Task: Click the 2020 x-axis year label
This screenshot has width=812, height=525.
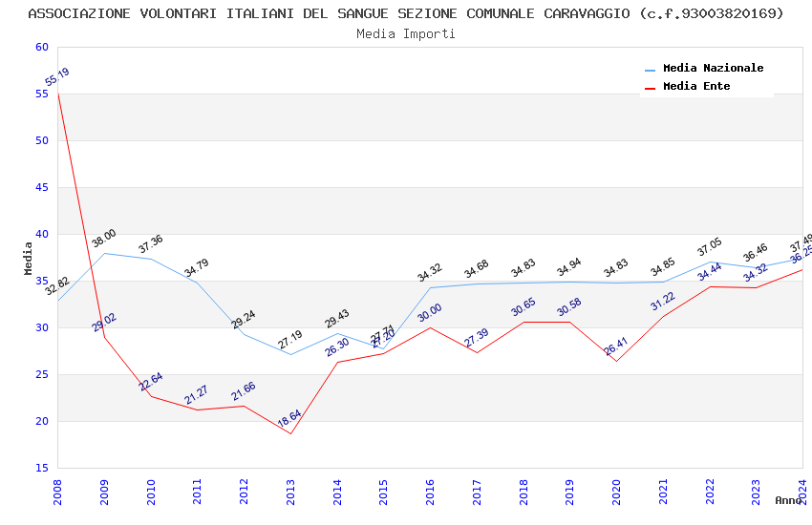Action: coord(616,492)
